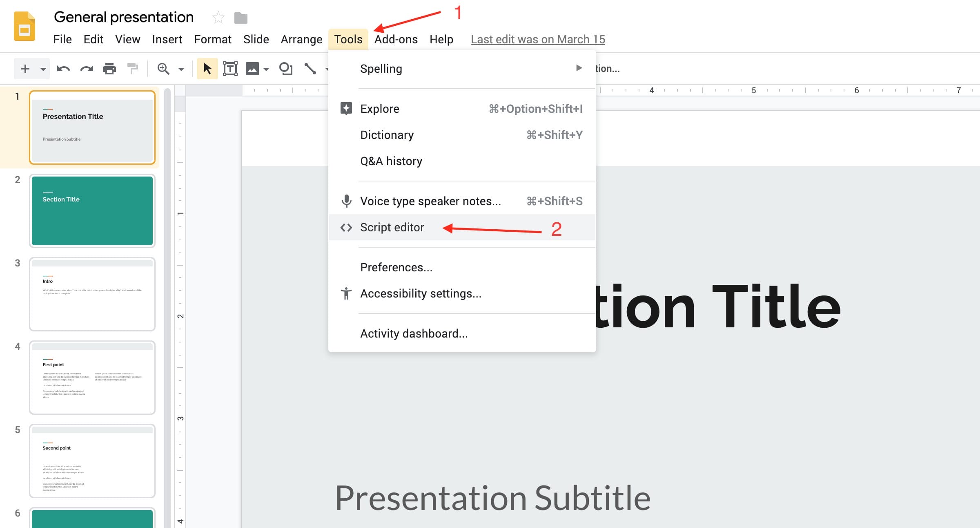Expand the image insert dropdown arrow
The image size is (980, 528).
point(265,68)
